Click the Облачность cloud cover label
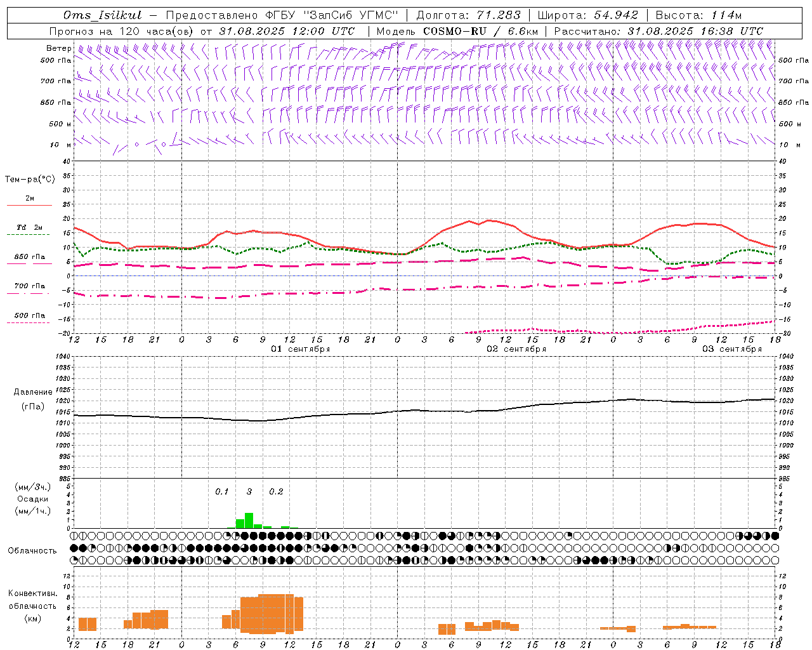 32,550
